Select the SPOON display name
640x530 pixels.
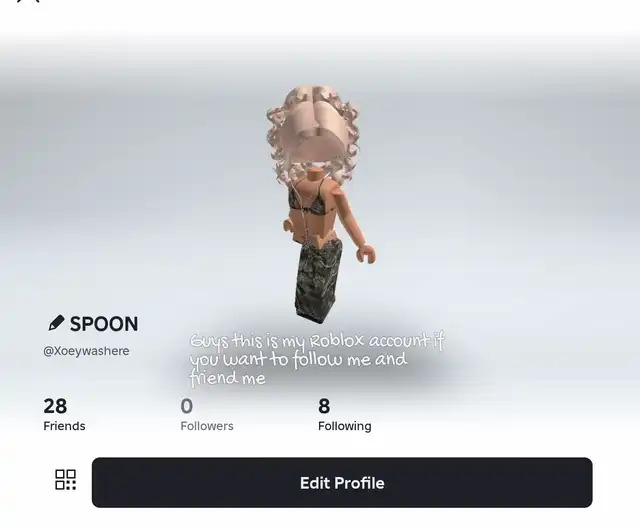(x=104, y=324)
